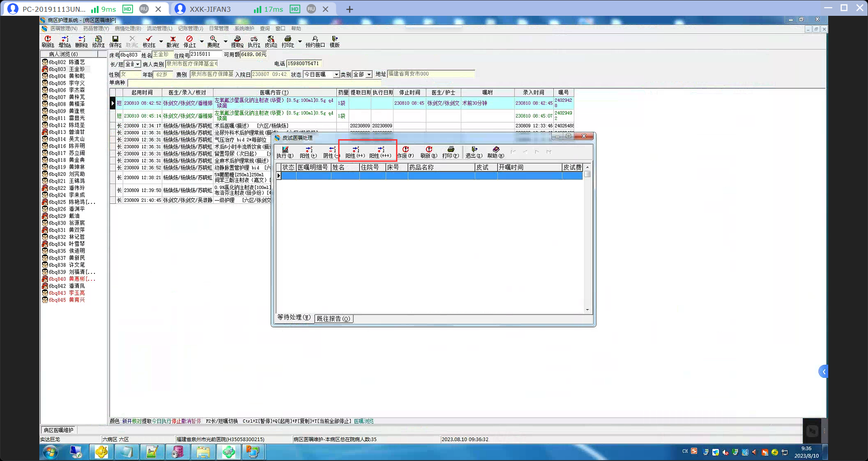Click the 模版 template toolbar icon
The image size is (868, 461).
335,42
